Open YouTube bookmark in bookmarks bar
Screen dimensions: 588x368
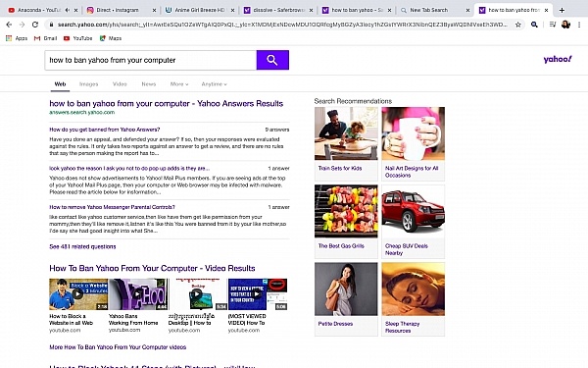point(78,38)
